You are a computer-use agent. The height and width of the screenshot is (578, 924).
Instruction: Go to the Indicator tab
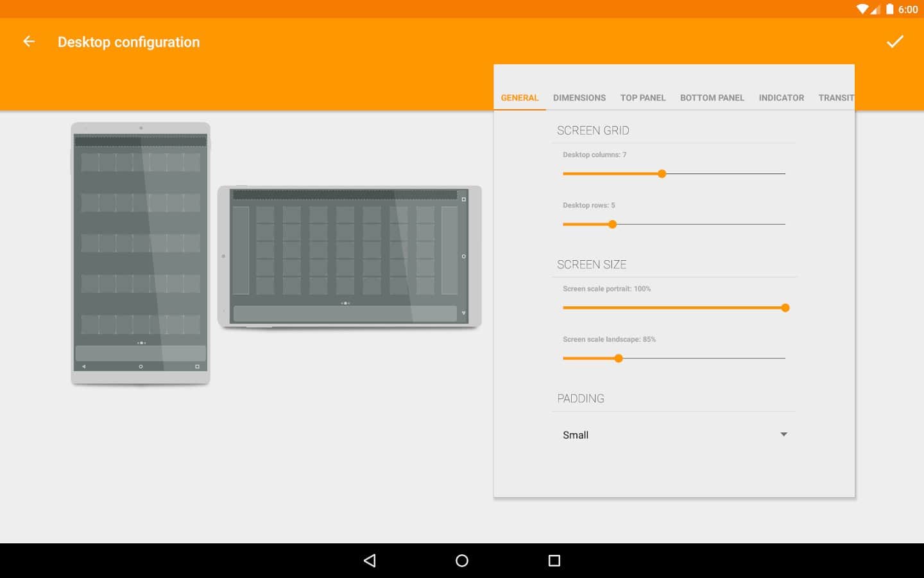click(x=781, y=98)
